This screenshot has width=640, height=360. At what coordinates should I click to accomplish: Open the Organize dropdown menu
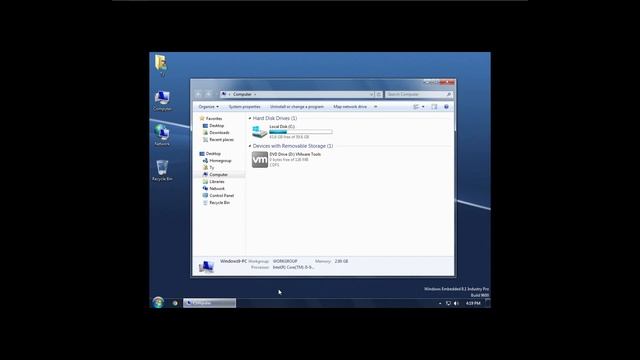[x=208, y=107]
